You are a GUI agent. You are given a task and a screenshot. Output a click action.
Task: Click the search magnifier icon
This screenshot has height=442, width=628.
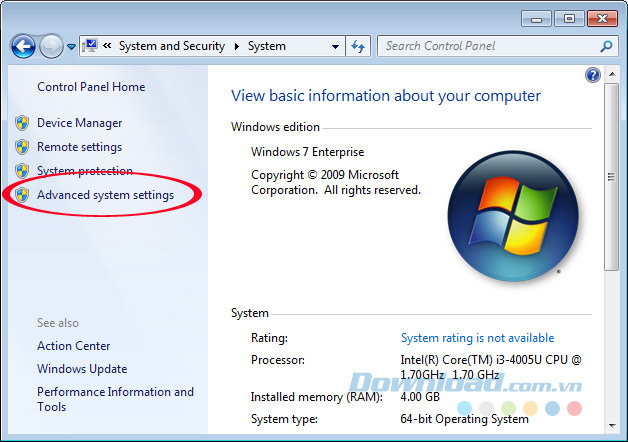[x=606, y=46]
